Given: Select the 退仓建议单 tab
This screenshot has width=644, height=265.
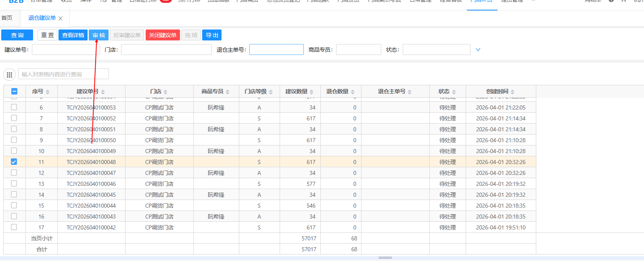Looking at the screenshot, I should tap(42, 18).
